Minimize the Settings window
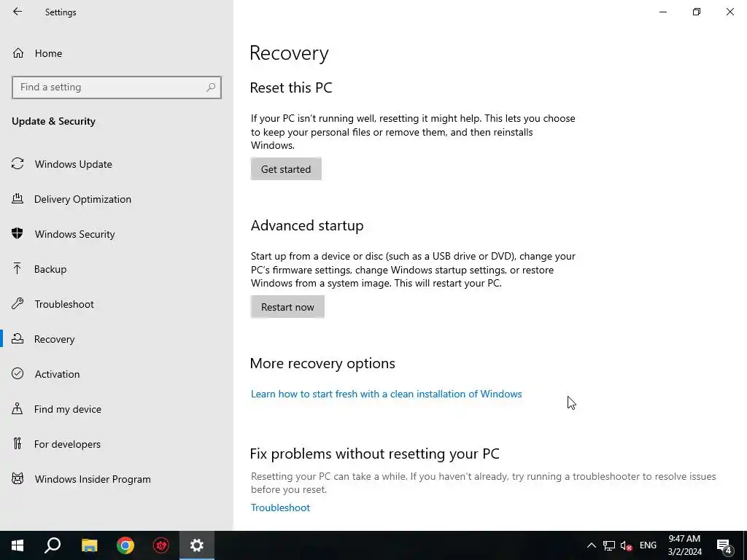Screen dimensions: 747x560 (x=662, y=12)
